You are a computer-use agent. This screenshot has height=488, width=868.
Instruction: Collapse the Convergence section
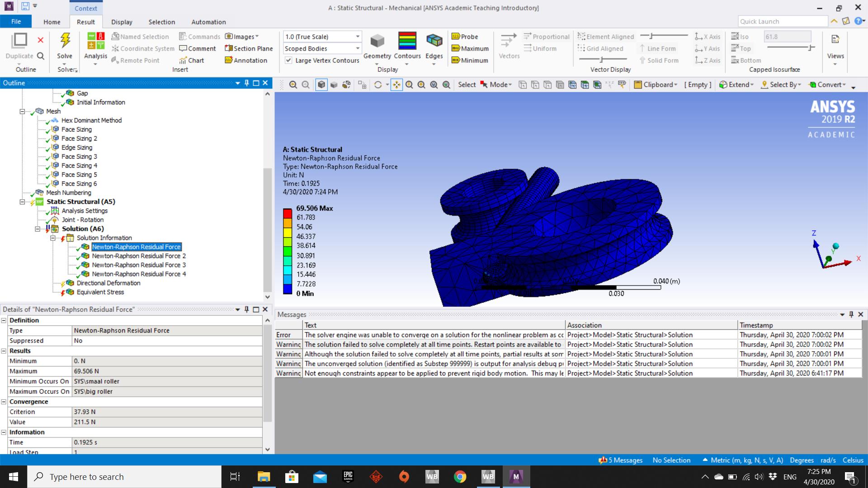[x=4, y=402]
